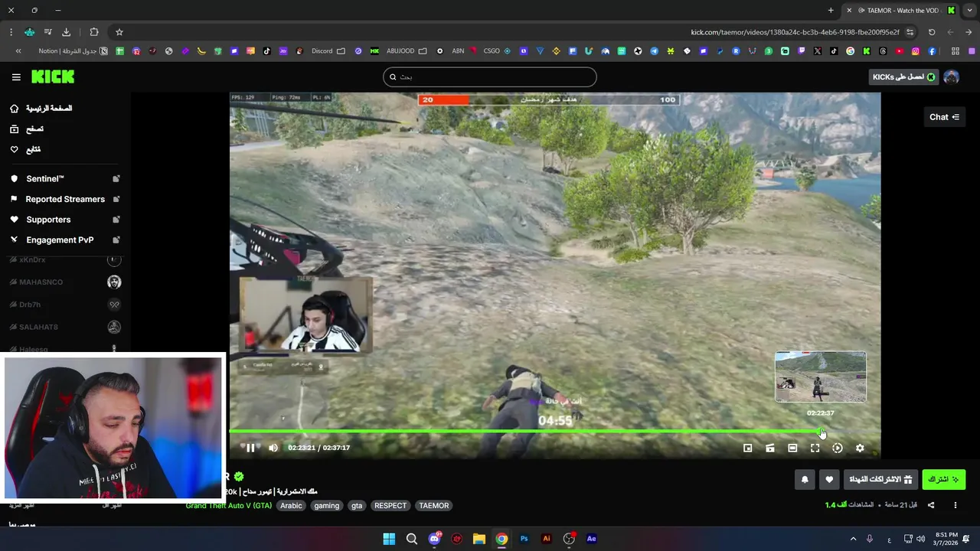Open the playback speed control
980x551 pixels.
click(838, 448)
